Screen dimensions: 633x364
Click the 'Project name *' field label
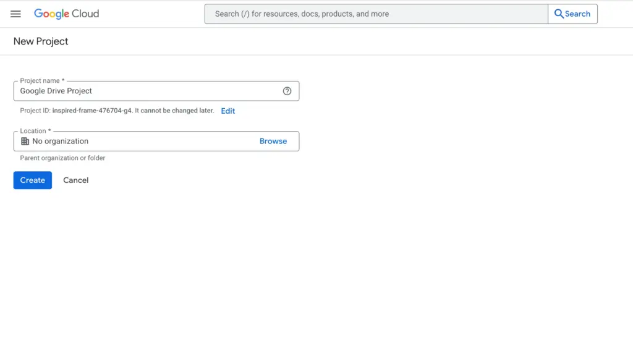click(x=42, y=81)
